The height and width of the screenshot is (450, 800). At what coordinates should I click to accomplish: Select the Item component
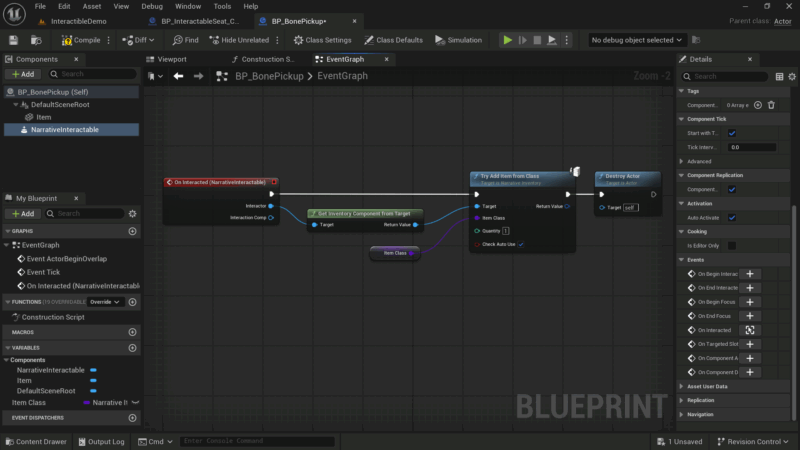[x=43, y=117]
